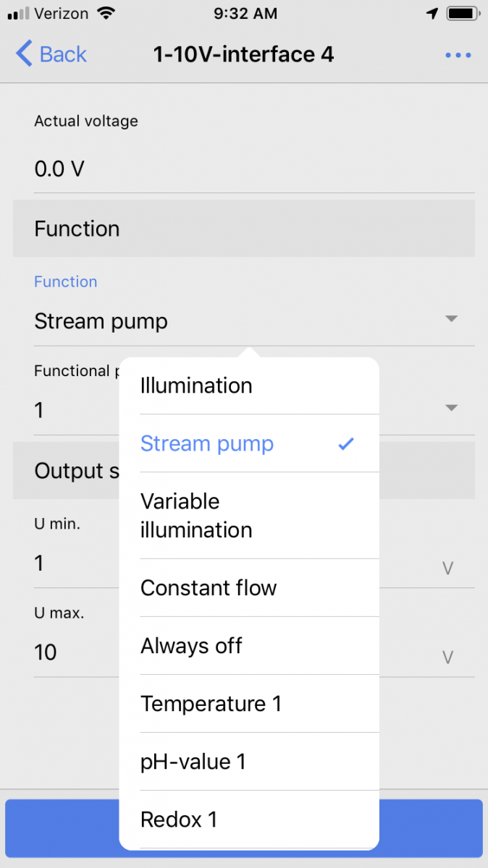
Task: Tap the Actual voltage 0.0 V value
Action: (59, 169)
